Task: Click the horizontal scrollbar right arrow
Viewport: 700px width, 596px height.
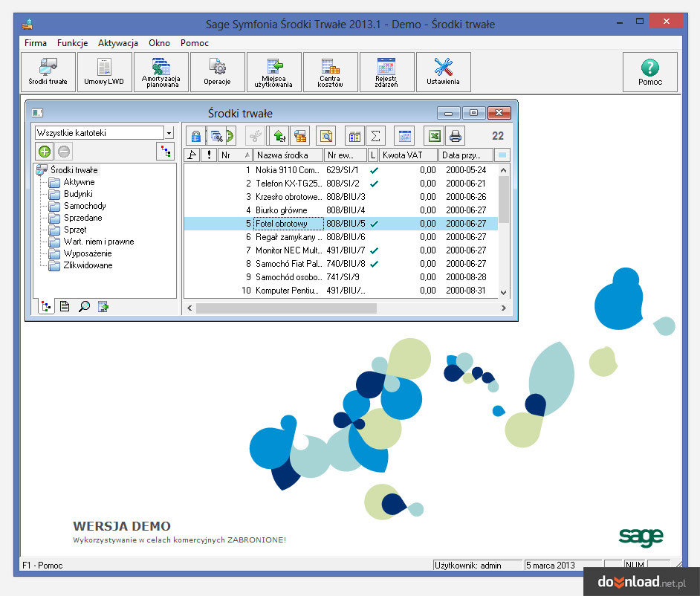Action: pyautogui.click(x=504, y=308)
